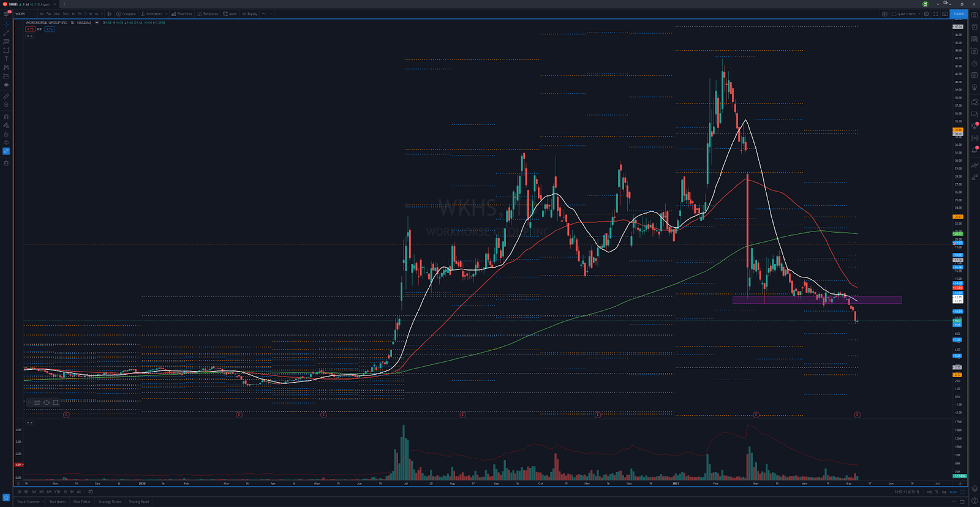Select the W weekly interval

tap(91, 13)
